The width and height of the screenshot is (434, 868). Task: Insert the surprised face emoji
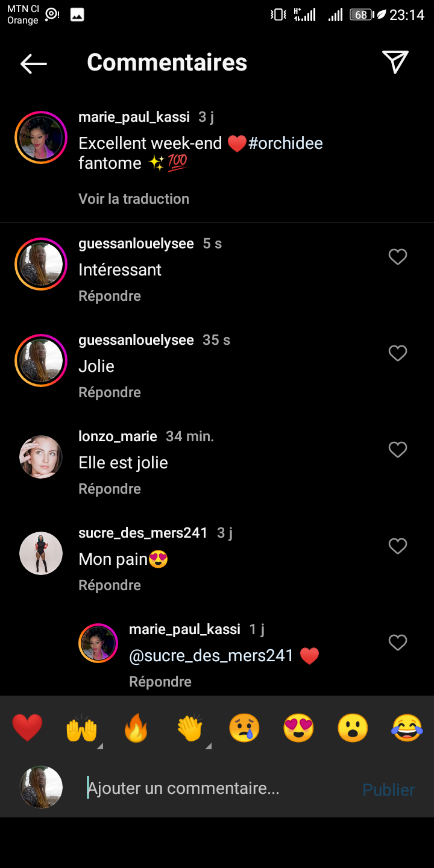[353, 728]
